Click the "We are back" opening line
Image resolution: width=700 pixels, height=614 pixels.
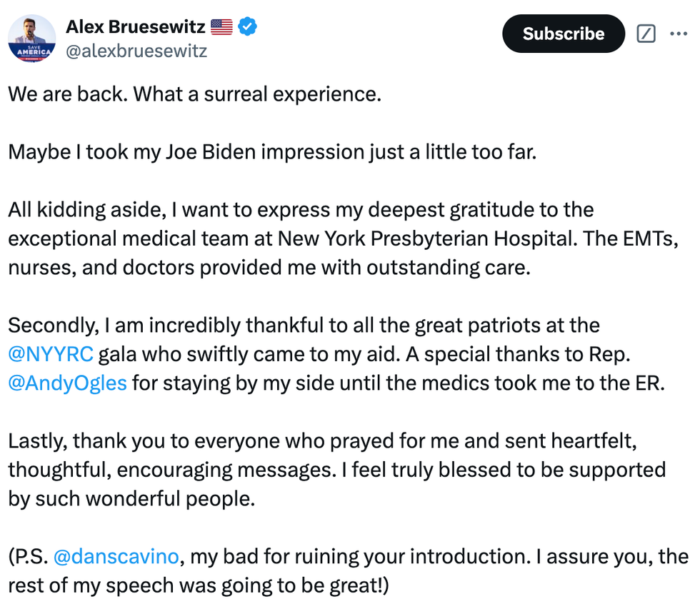click(194, 94)
